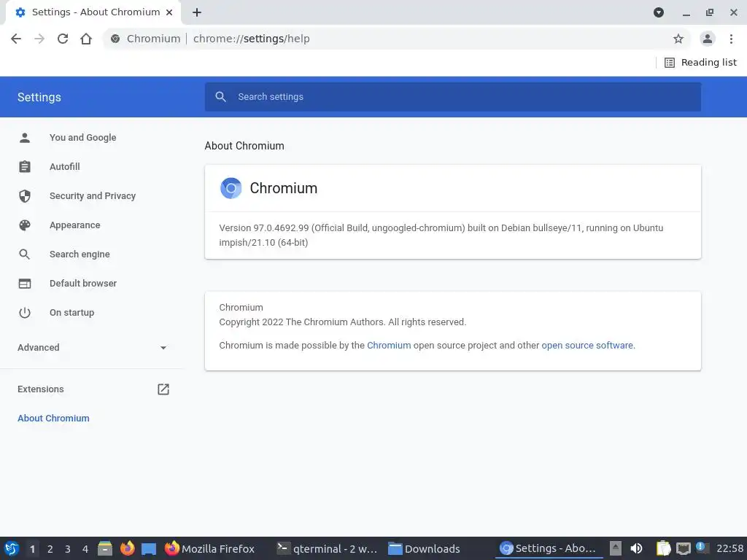
Task: Open Search engine settings
Action: [80, 254]
